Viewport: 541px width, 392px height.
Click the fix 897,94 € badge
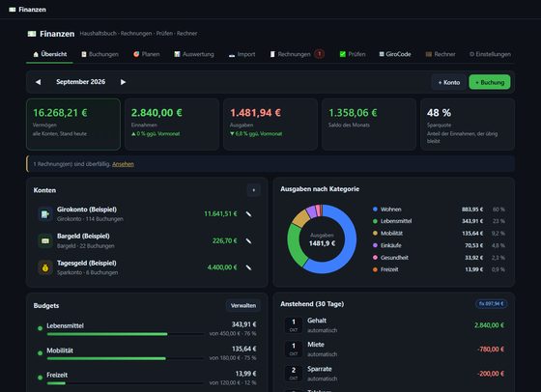[492, 304]
